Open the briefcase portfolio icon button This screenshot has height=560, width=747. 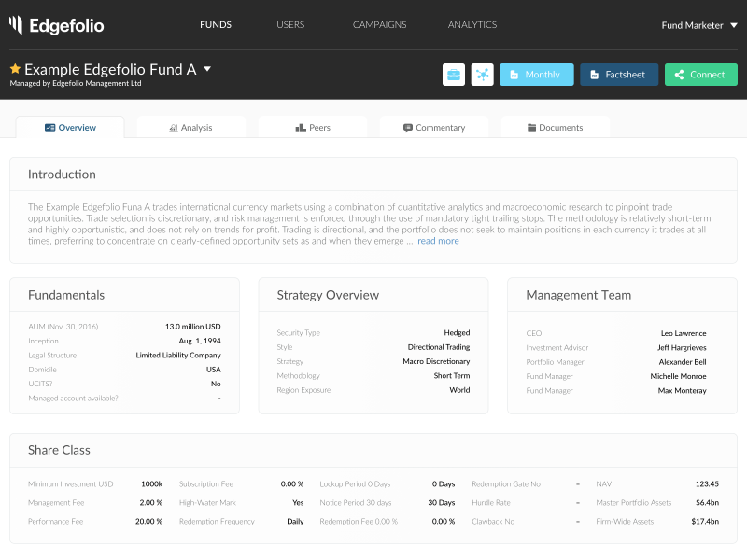pos(454,75)
